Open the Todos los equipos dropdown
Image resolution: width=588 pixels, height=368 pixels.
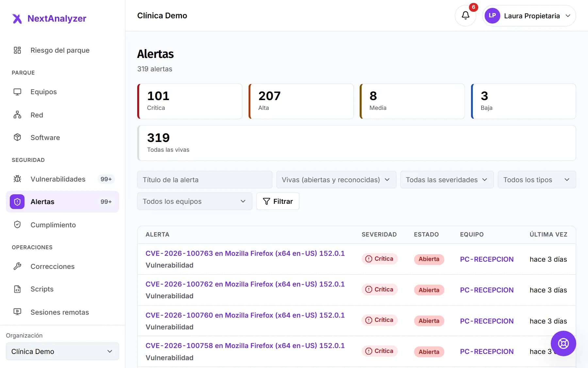[x=195, y=201]
